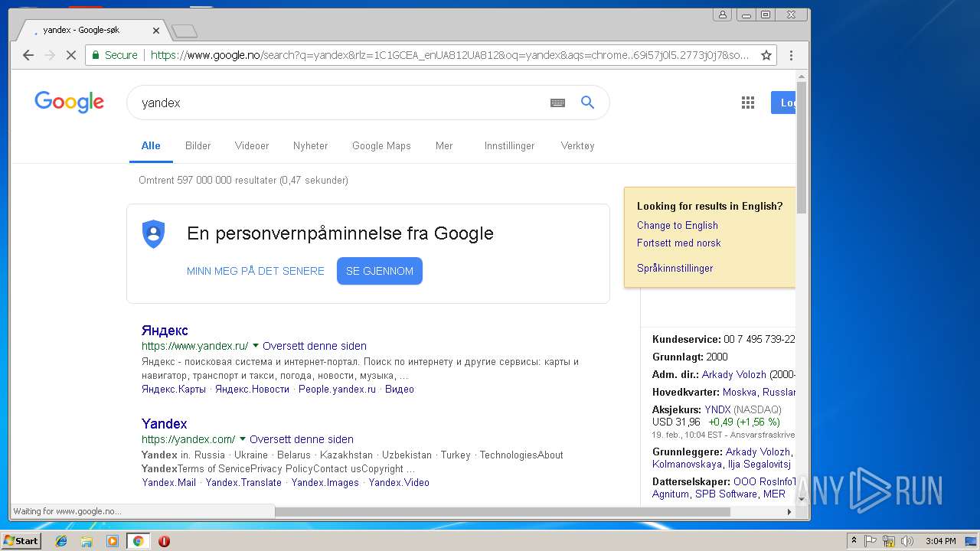Open a new browser tab

point(185,31)
